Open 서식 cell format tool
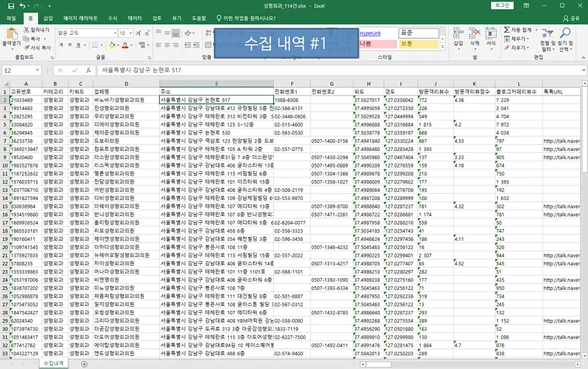Screen dimensions: 588x369 pos(491,38)
